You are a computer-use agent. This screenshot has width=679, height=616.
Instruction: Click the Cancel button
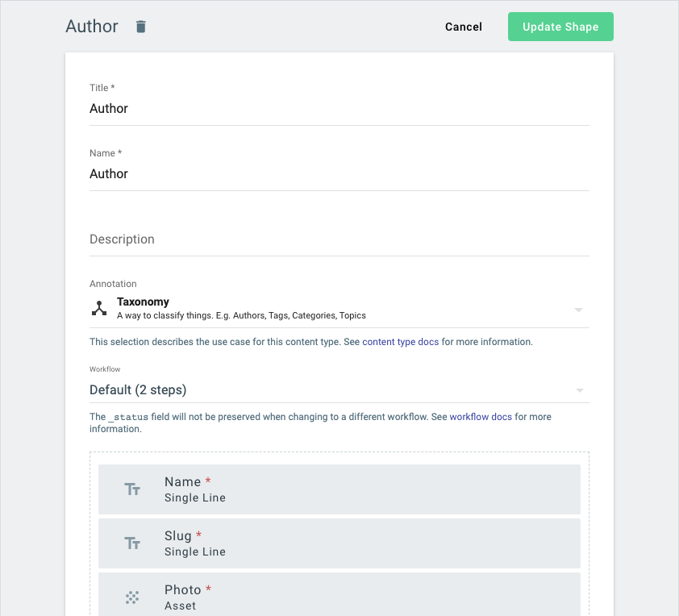pos(464,27)
